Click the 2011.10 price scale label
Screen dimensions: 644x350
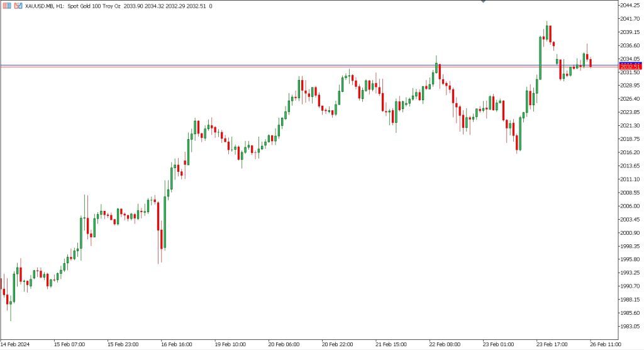tap(630, 179)
